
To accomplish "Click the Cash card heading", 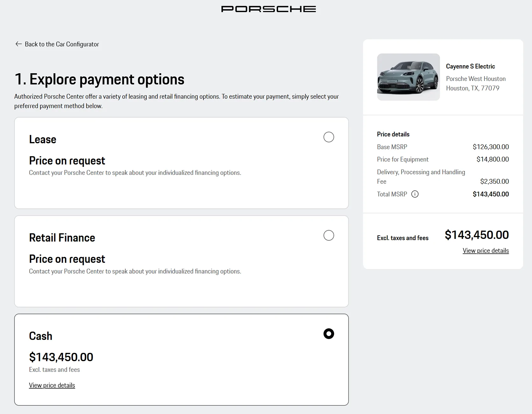I will (x=40, y=336).
